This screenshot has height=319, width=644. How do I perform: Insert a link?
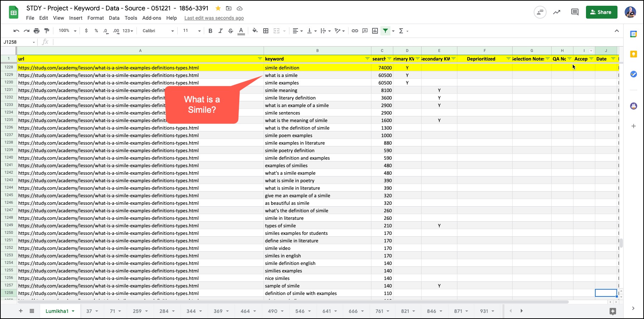[355, 31]
